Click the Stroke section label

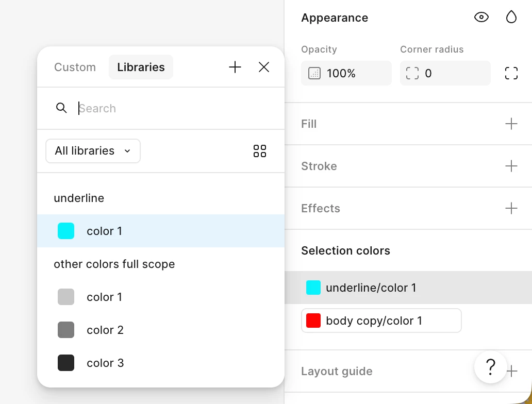(x=319, y=166)
